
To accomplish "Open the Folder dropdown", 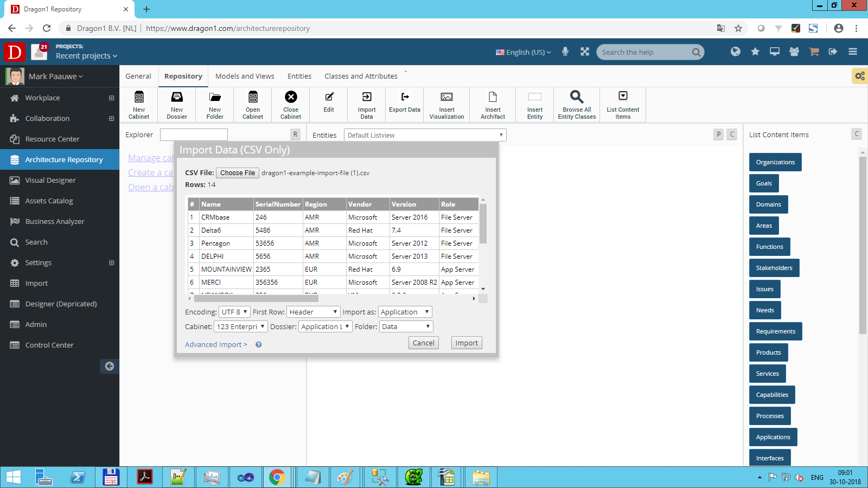I will [x=406, y=326].
